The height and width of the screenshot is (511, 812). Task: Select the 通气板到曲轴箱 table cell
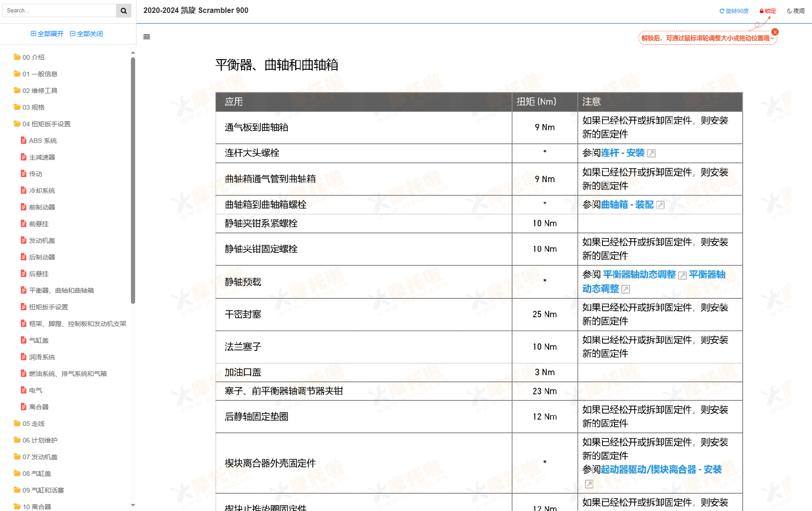point(364,128)
